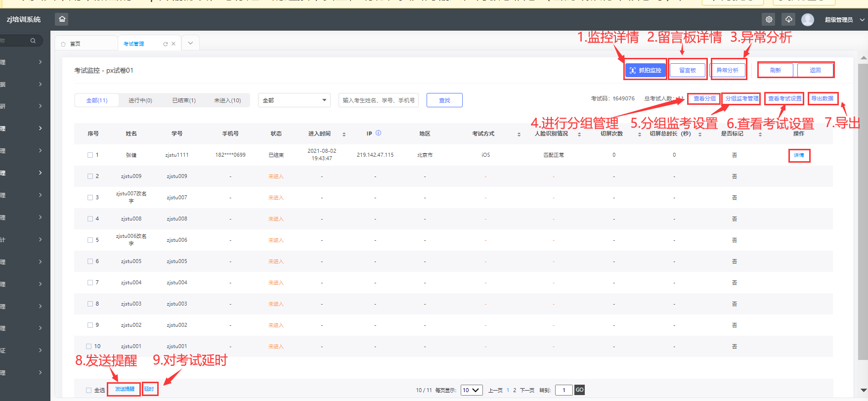868x401 pixels.
Task: Click the cloud download icon
Action: point(788,19)
